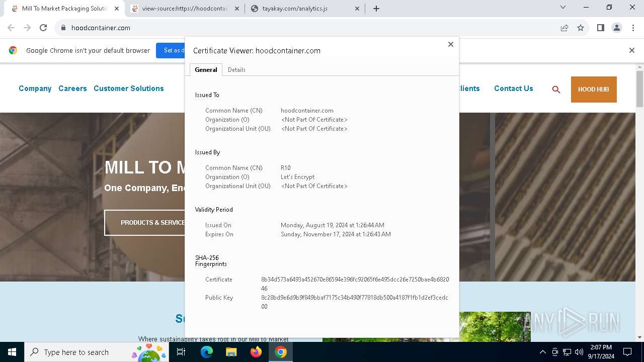Click the page vertical scrollbar thumb

click(639, 89)
